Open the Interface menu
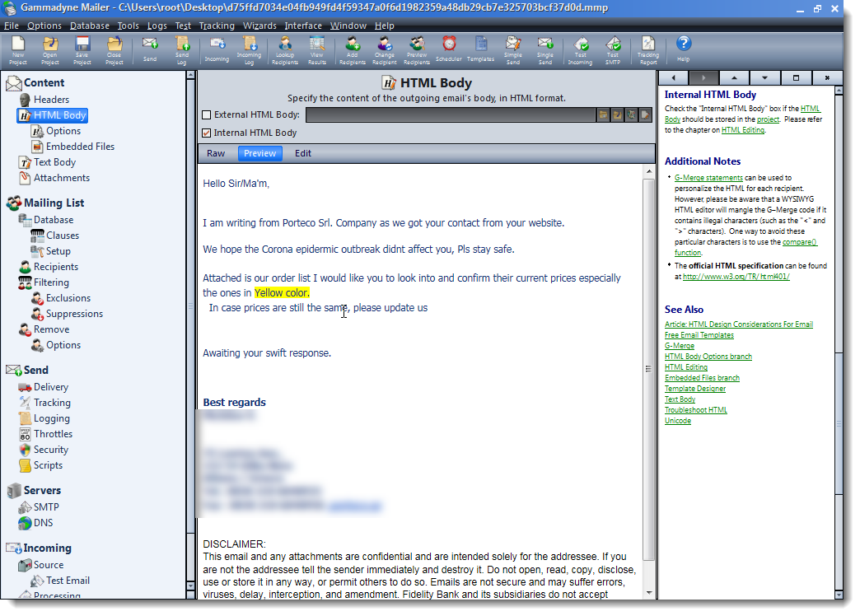The image size is (860, 616). coord(303,26)
